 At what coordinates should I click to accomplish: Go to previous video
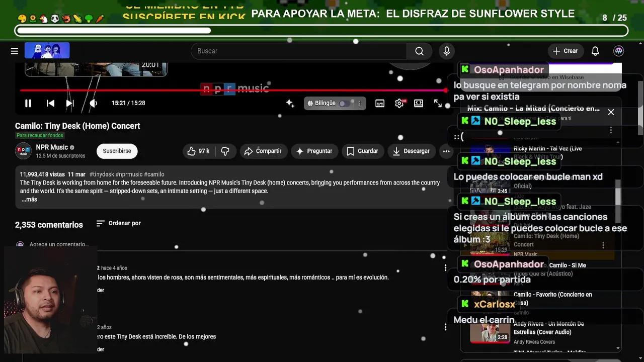[50, 103]
